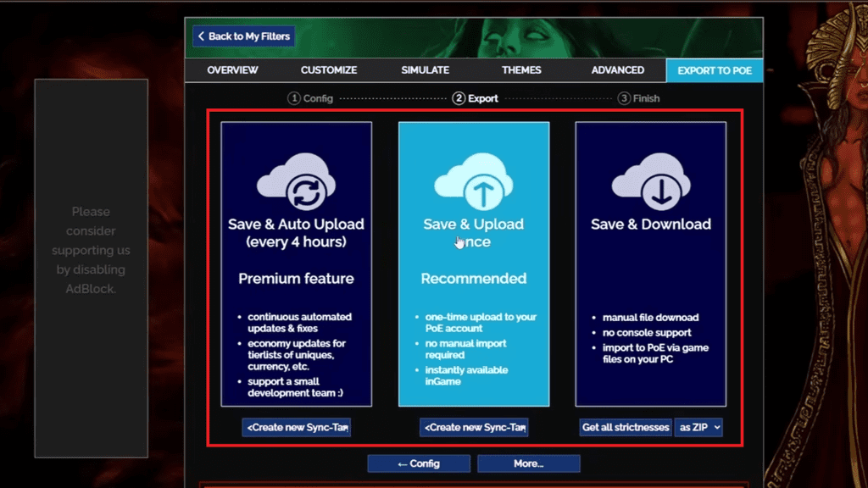Click the More... button
Image resolution: width=868 pixels, height=488 pixels.
(529, 463)
